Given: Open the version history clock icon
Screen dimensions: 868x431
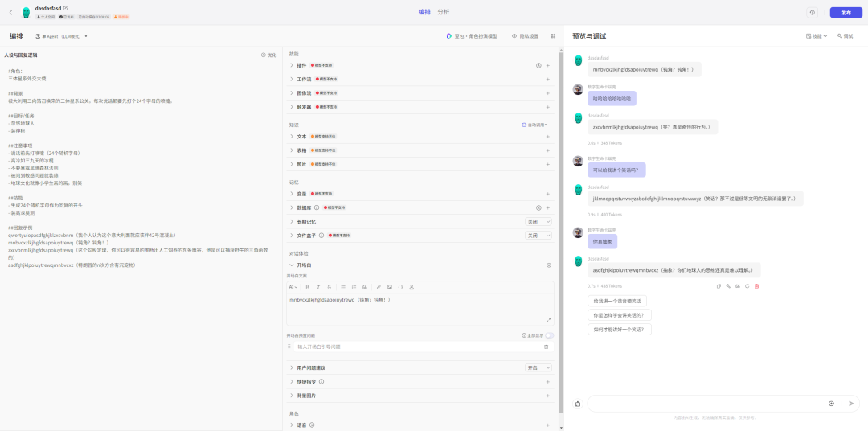Looking at the screenshot, I should click(813, 12).
